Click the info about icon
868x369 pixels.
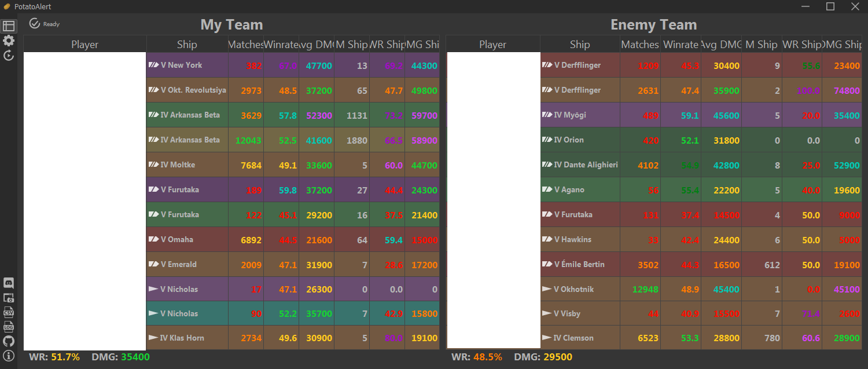click(x=9, y=356)
